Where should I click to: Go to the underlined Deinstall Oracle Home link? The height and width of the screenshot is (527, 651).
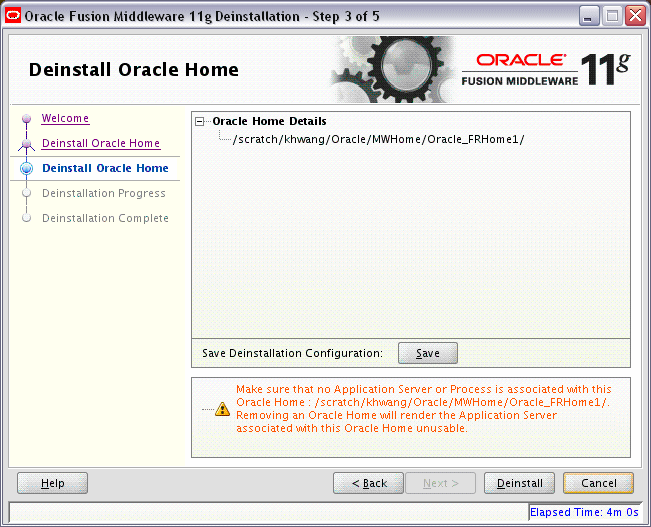point(101,143)
